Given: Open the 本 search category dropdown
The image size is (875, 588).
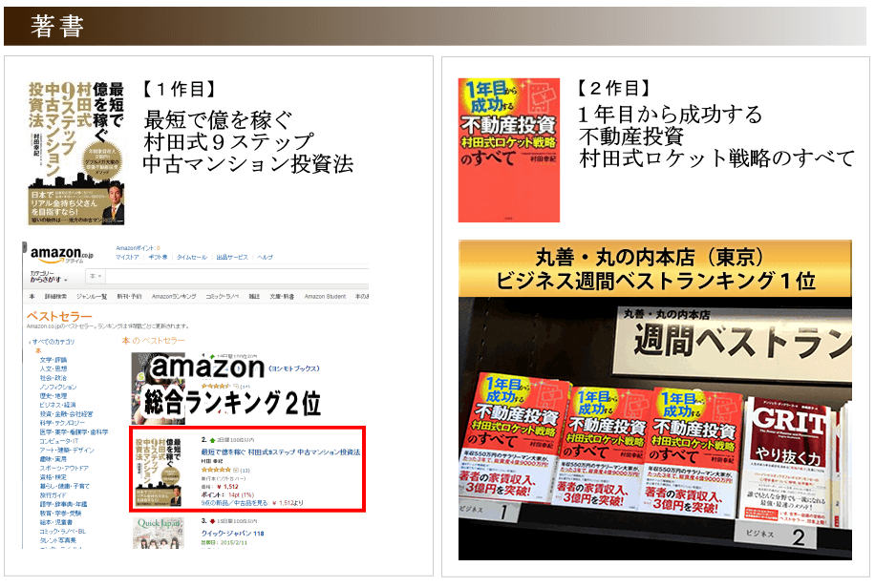Looking at the screenshot, I should click(96, 276).
